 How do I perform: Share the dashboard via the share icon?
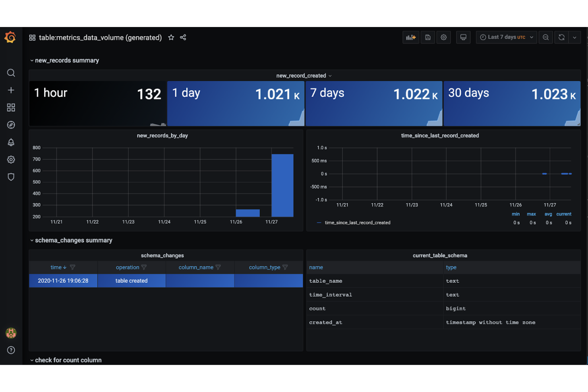click(x=183, y=37)
